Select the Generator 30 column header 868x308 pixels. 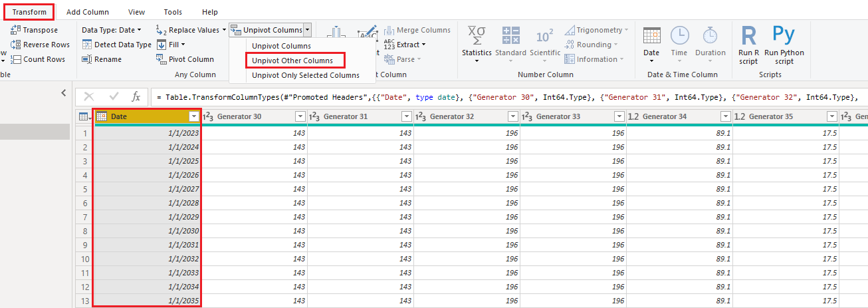(x=254, y=116)
